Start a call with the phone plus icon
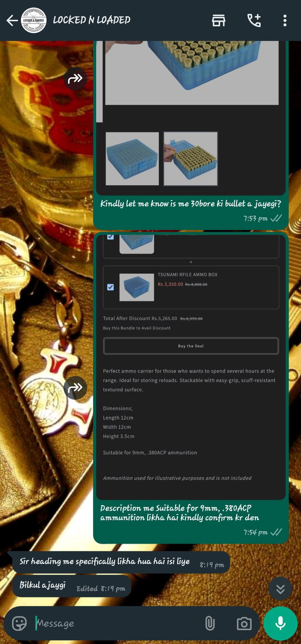The height and width of the screenshot is (644, 301). [x=254, y=21]
